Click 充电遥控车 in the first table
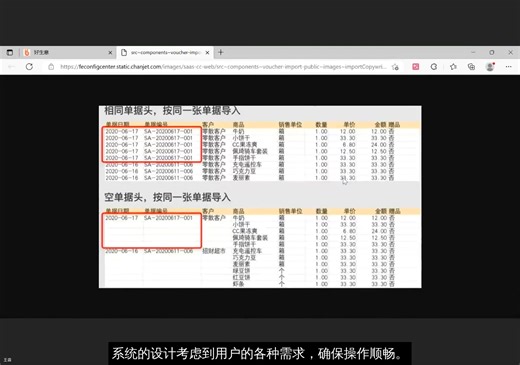This screenshot has height=365, width=520. pyautogui.click(x=247, y=164)
